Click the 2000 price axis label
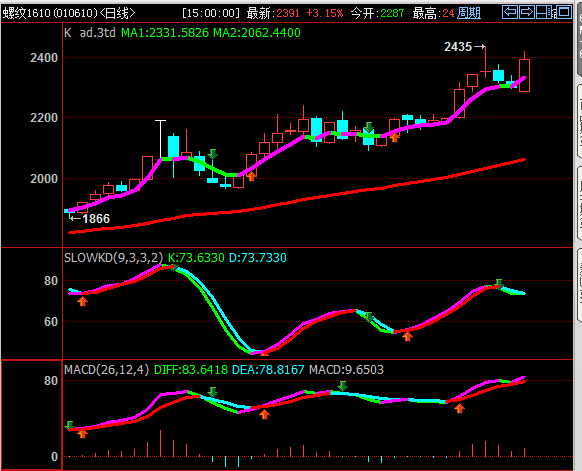582x471 pixels. pyautogui.click(x=44, y=179)
